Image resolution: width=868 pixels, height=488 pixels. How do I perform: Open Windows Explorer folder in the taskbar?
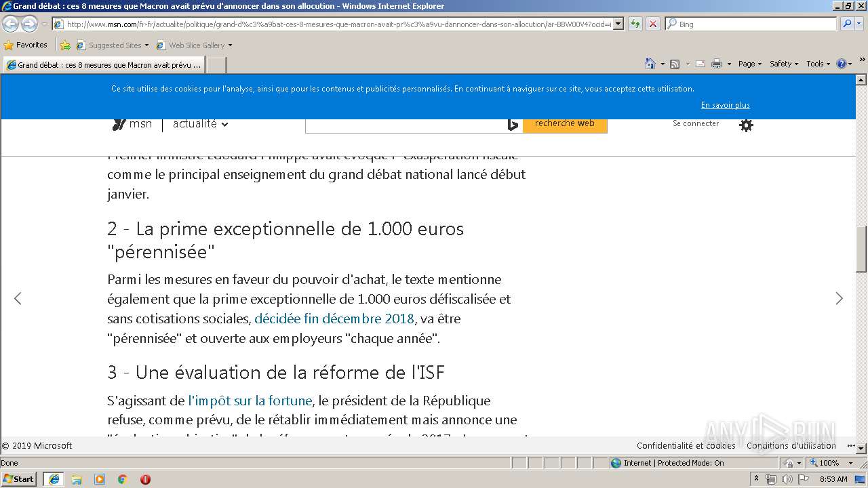click(77, 479)
